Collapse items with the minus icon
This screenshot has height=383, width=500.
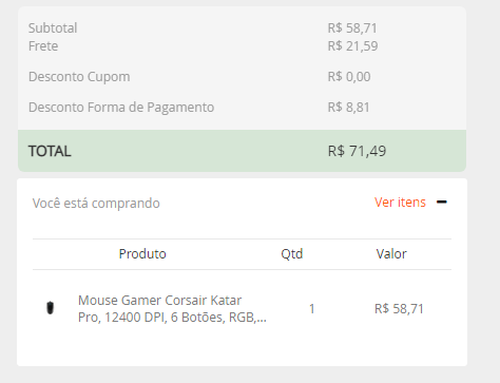[442, 202]
